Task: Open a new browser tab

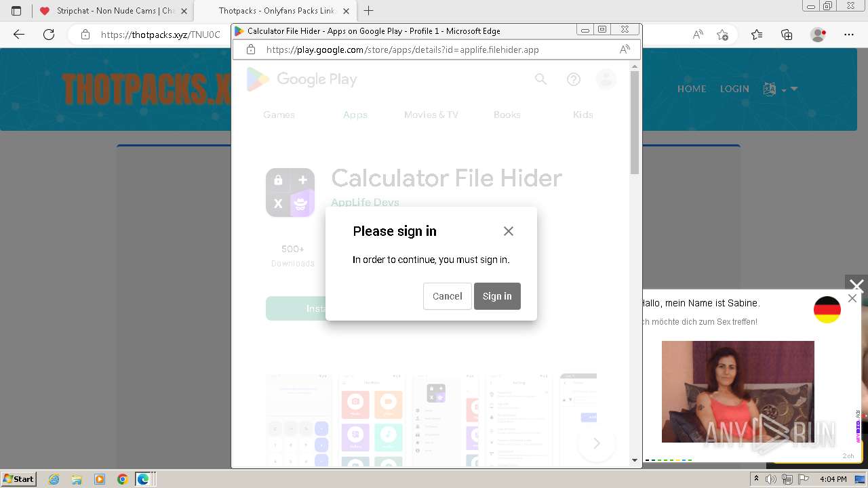Action: tap(369, 11)
